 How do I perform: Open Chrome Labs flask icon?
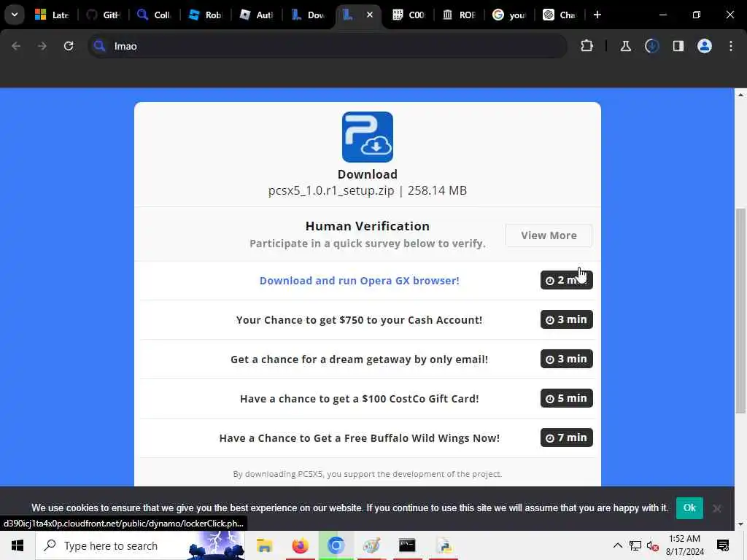(x=625, y=46)
